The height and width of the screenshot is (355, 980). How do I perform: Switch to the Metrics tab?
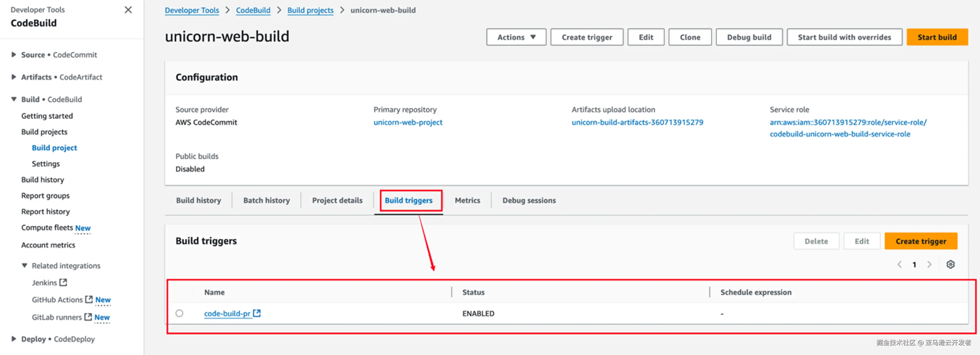(467, 200)
